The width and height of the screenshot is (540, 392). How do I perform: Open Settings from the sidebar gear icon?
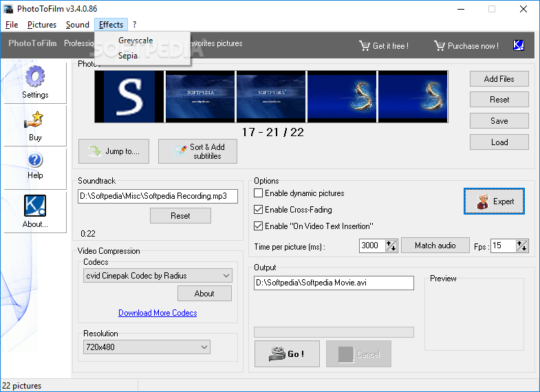click(x=35, y=76)
